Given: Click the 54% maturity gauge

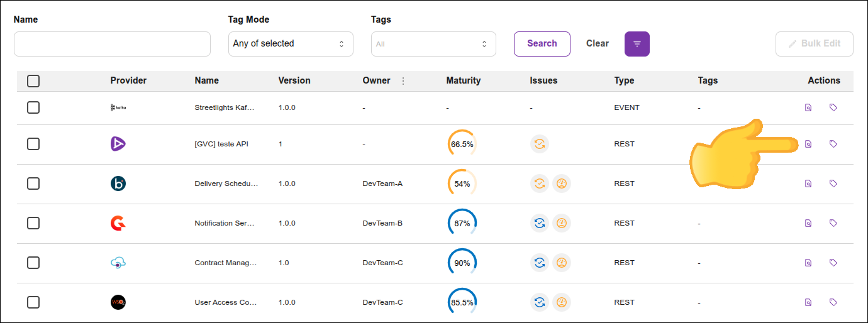Looking at the screenshot, I should tap(462, 183).
